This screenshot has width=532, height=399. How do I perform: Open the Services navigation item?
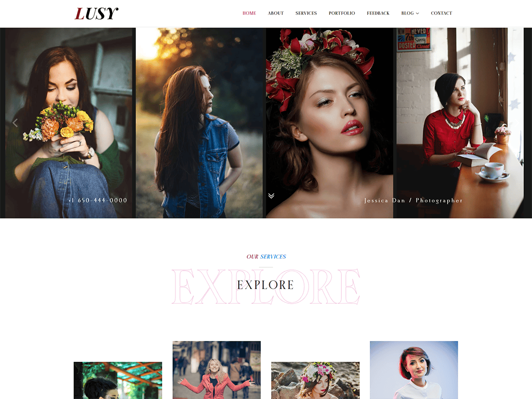click(x=306, y=13)
